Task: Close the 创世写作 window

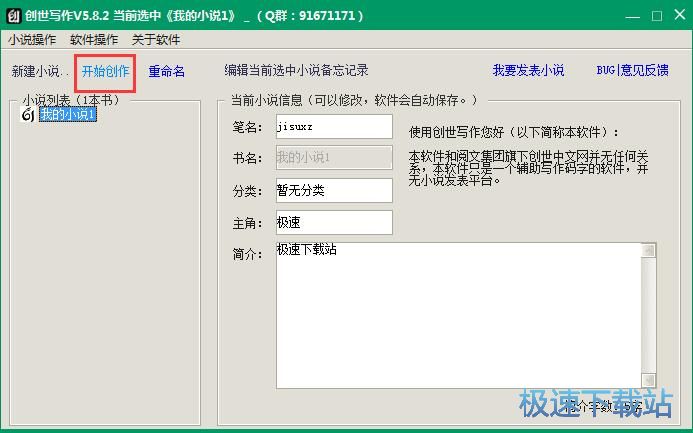Action: 680,15
